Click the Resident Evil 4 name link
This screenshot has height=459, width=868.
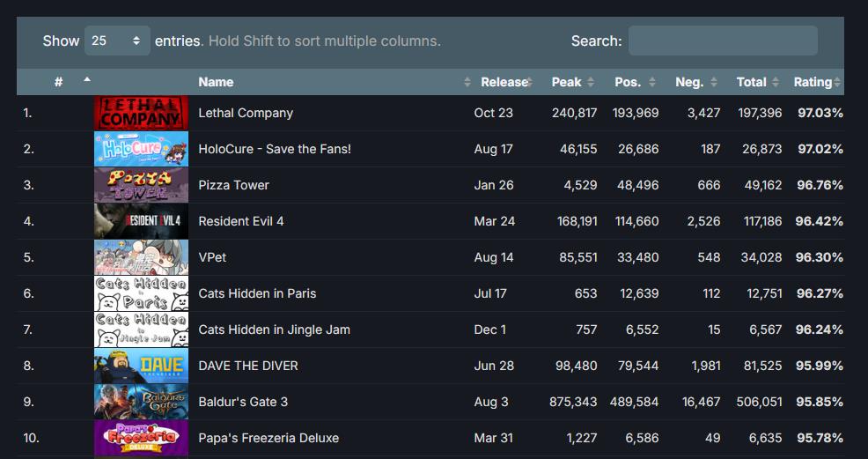click(x=241, y=221)
